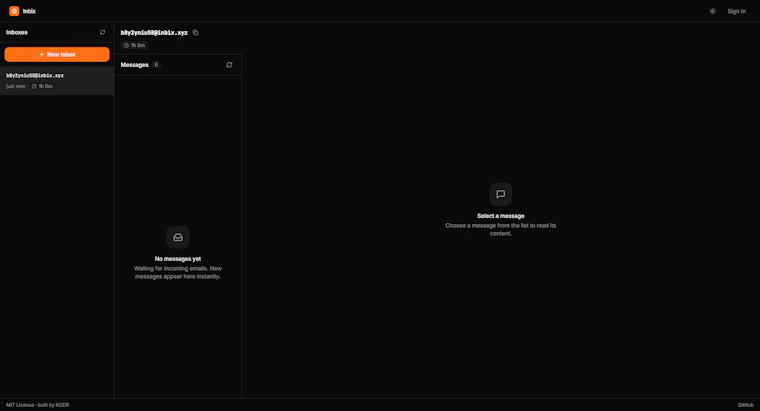Viewport: 760px width, 411px height.
Task: Click the 'just now' timestamp in sidebar
Action: (x=16, y=86)
